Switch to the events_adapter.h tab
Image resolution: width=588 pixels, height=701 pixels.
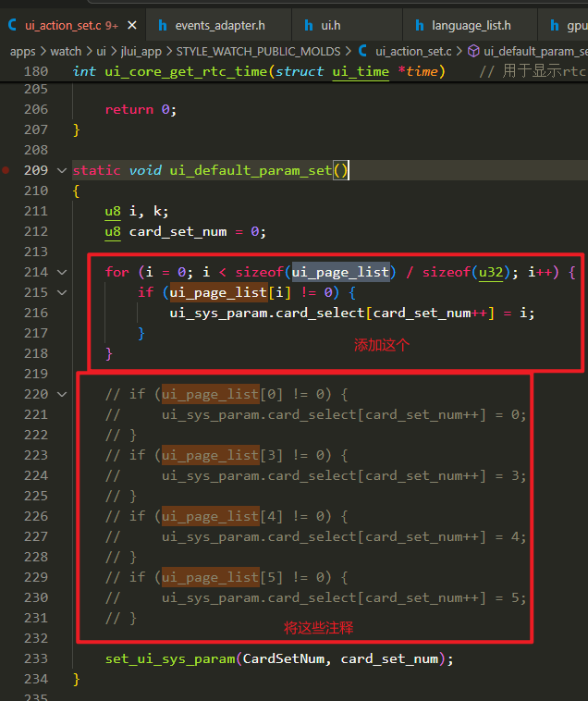[x=219, y=26]
